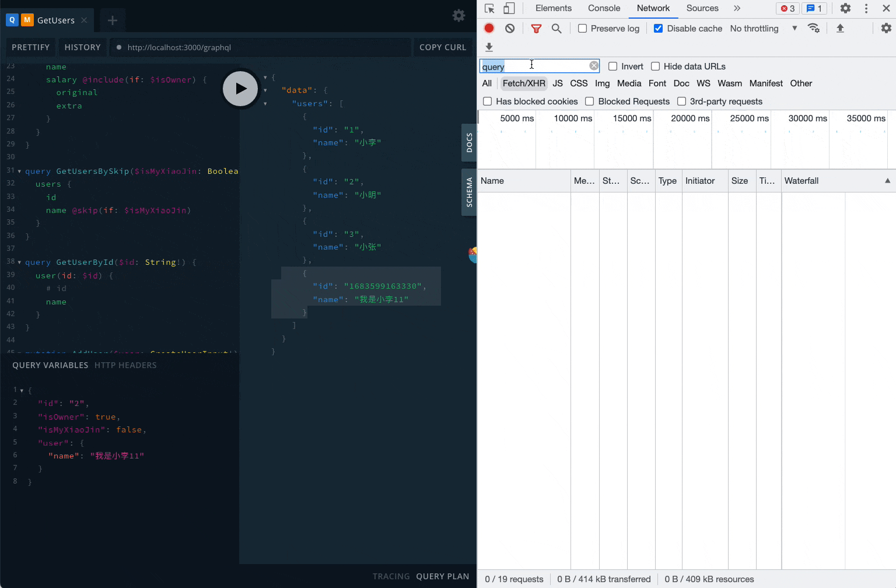Select the All request type filter
The width and height of the screenshot is (896, 588).
pos(487,83)
